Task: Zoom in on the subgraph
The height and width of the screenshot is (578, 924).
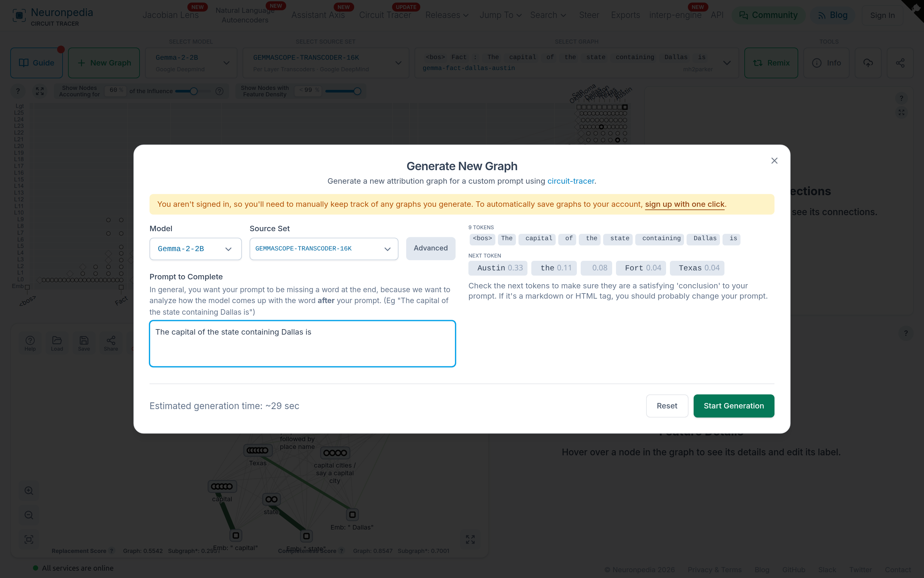Action: (x=29, y=491)
